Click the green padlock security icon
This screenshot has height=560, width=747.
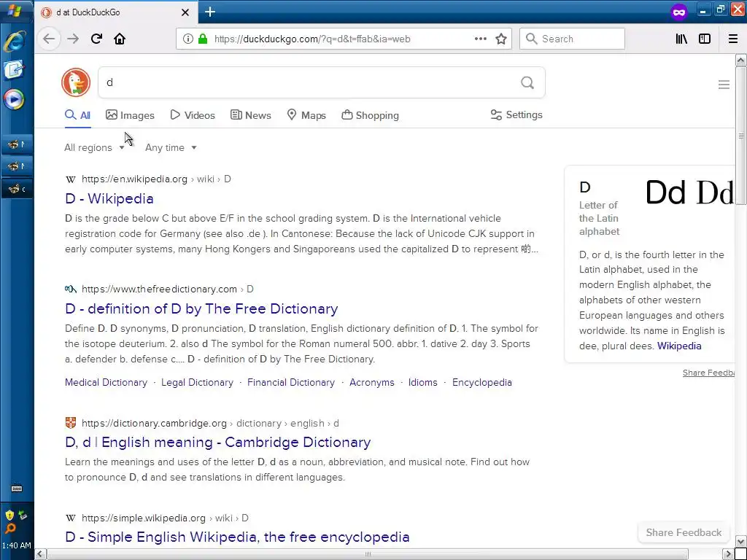click(x=203, y=39)
